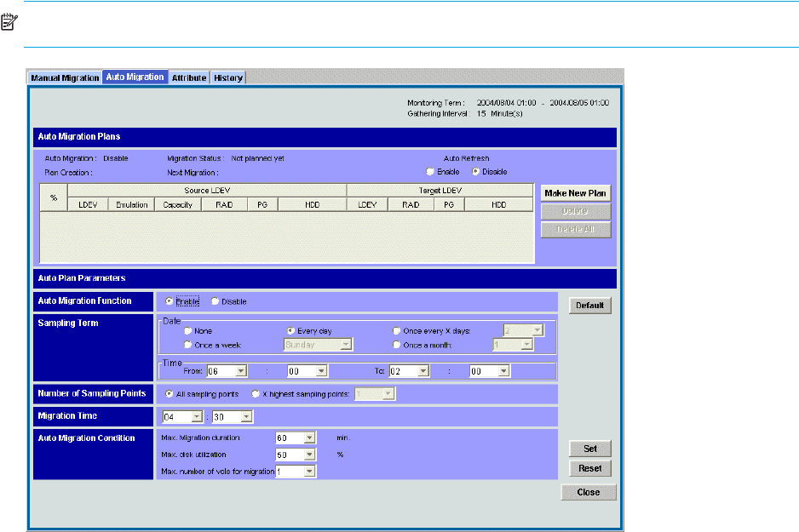Screen dimensions: 799x532
Task: Select X highest sampling points option
Action: pos(256,394)
